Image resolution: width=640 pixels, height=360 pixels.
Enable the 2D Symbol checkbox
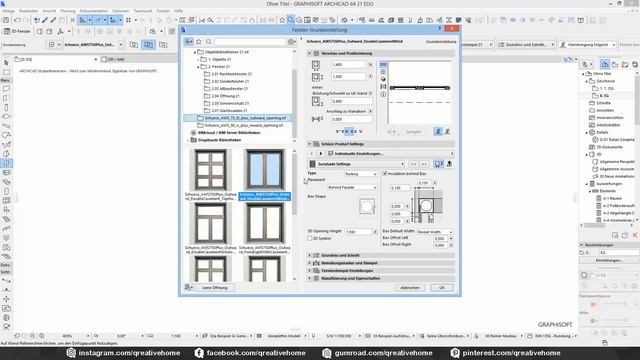tap(310, 238)
